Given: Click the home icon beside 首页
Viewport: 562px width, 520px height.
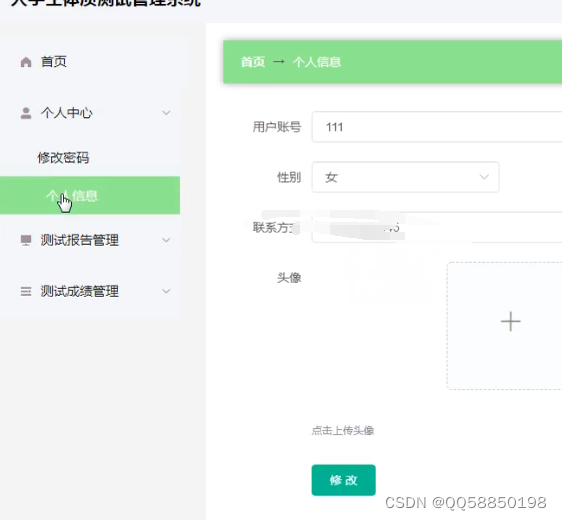Looking at the screenshot, I should click(26, 62).
